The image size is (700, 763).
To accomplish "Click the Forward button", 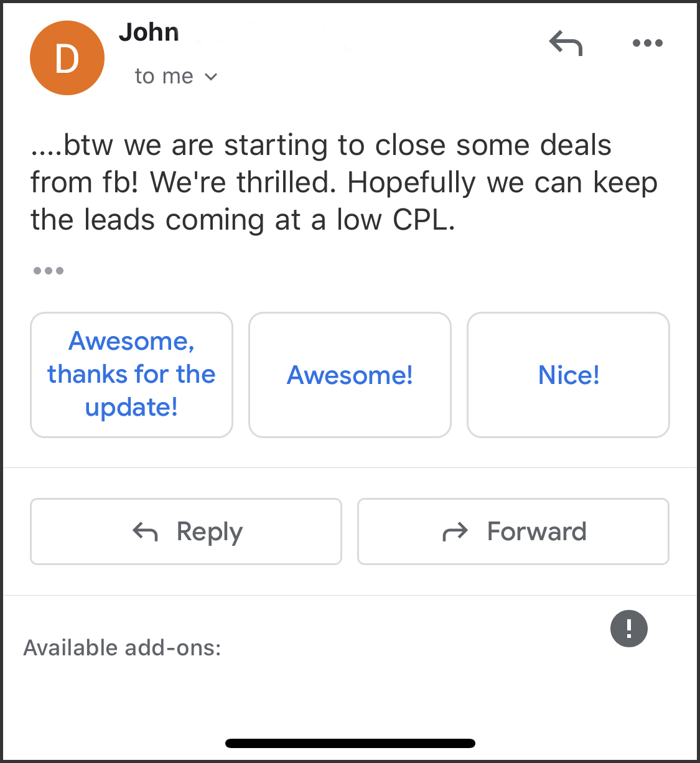I will 513,531.
